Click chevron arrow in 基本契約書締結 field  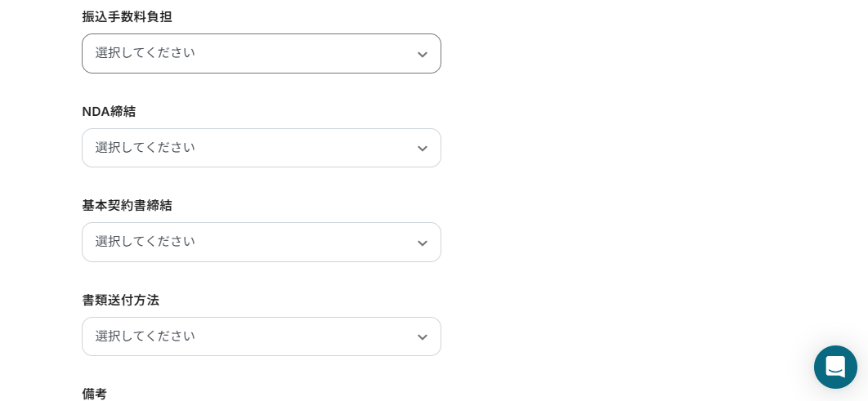coord(422,243)
